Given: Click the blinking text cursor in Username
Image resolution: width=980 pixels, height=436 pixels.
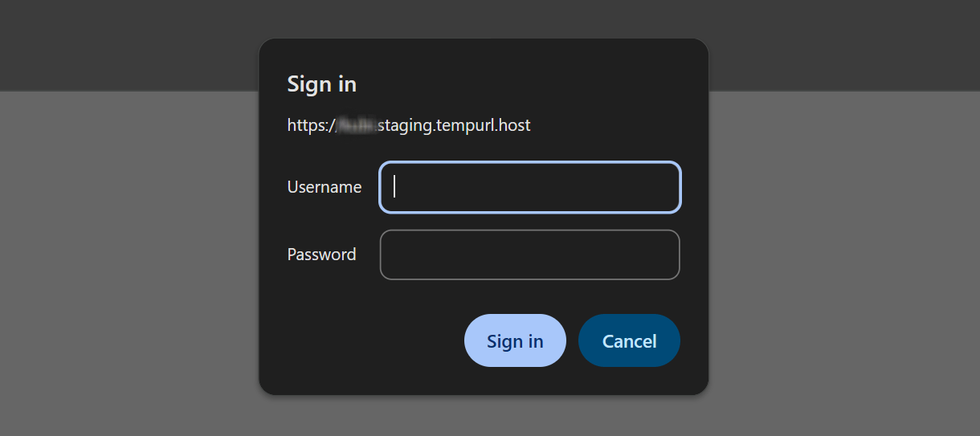Looking at the screenshot, I should click(x=394, y=187).
